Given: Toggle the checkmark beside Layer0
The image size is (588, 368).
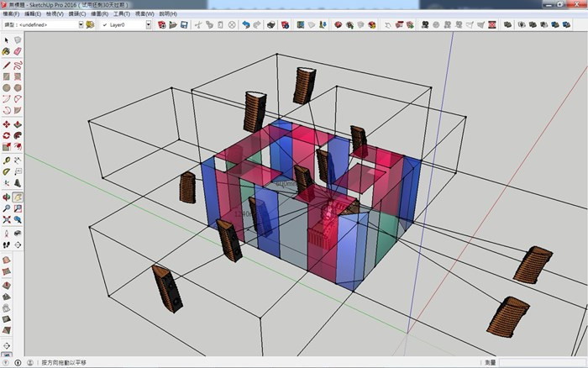Looking at the screenshot, I should tap(105, 25).
